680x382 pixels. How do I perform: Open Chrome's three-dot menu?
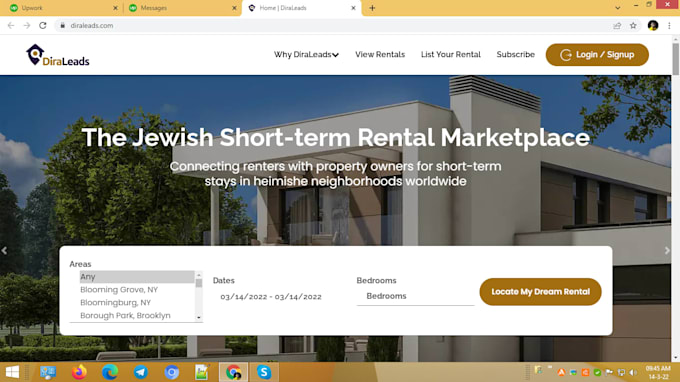(x=669, y=26)
